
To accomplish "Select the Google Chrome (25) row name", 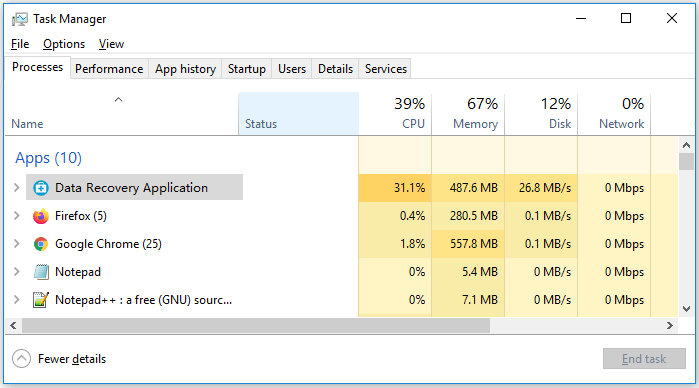I will [108, 244].
